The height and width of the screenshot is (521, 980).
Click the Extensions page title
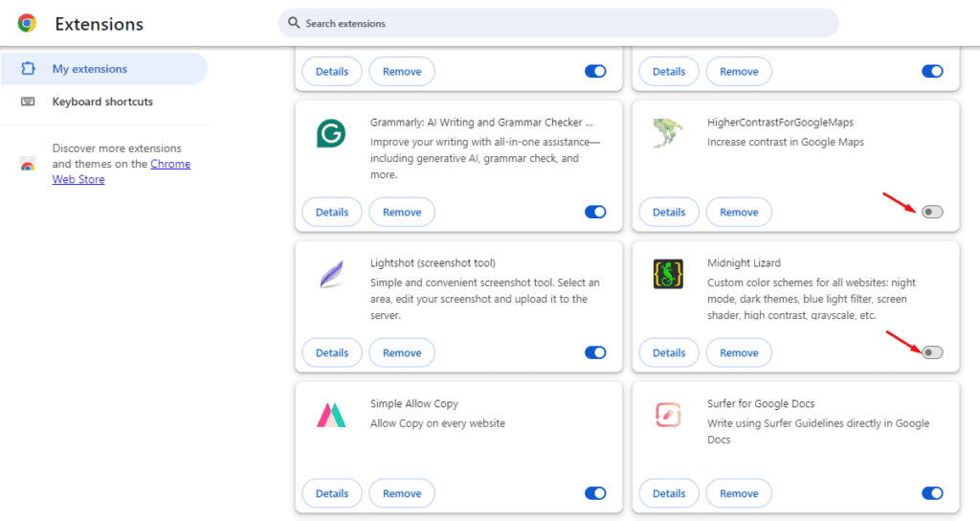99,24
